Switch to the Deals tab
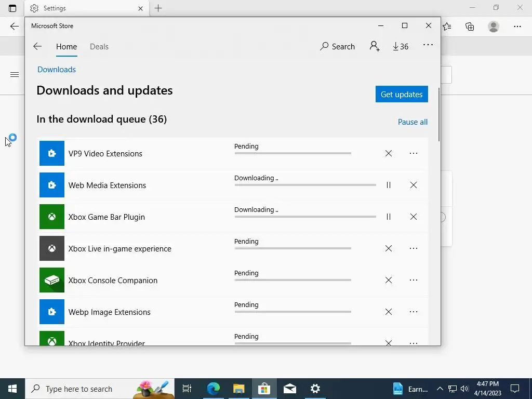The height and width of the screenshot is (399, 532). point(99,47)
